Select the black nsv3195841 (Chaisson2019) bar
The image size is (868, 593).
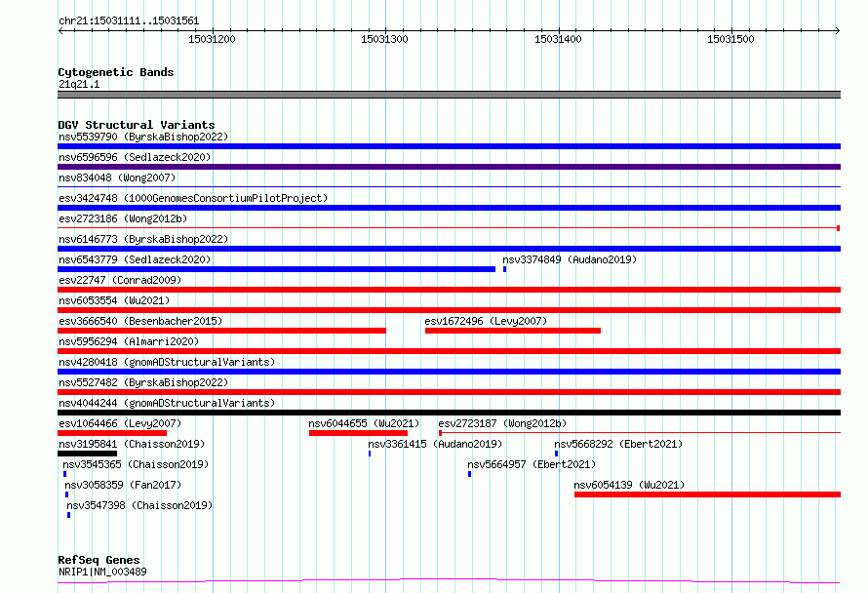tap(87, 454)
